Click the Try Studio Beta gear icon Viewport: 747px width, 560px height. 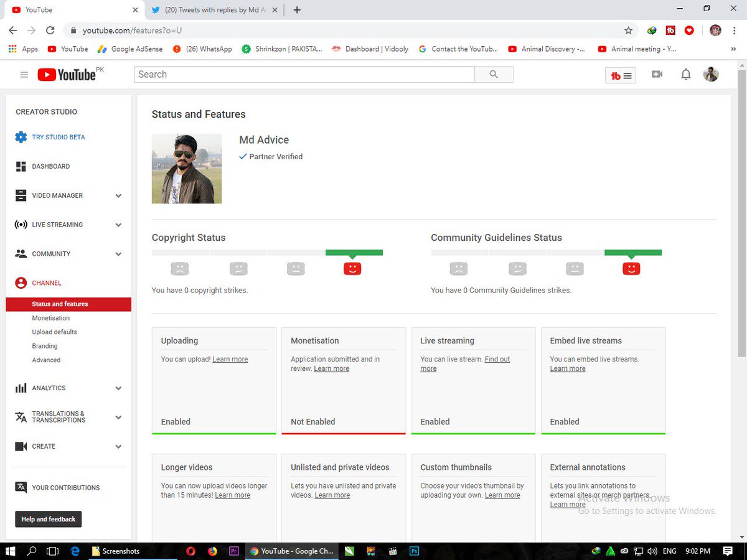point(21,137)
